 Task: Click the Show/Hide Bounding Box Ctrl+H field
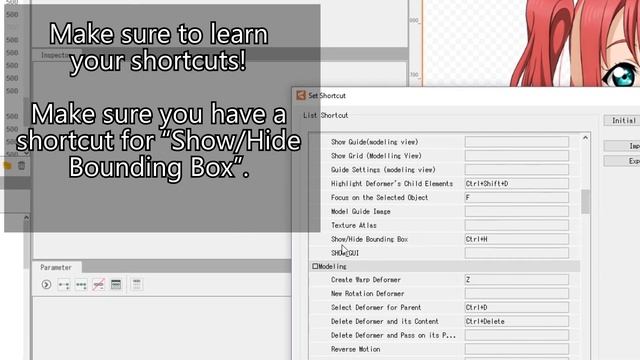click(516, 239)
